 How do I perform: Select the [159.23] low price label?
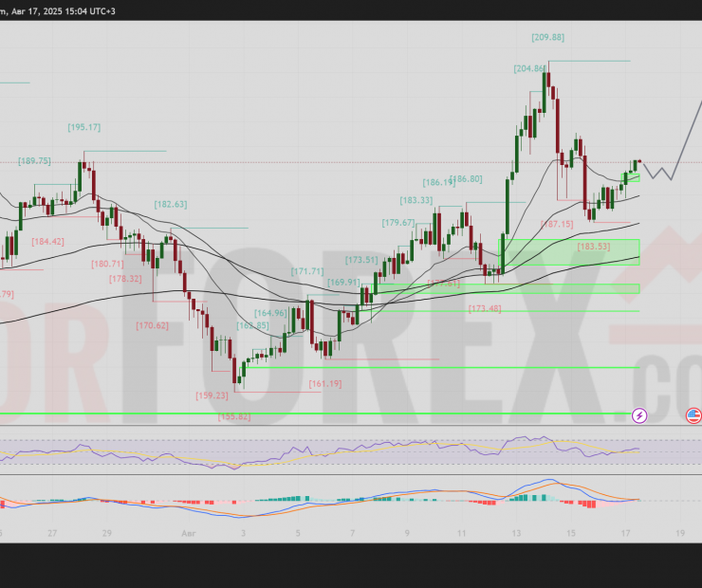pyautogui.click(x=212, y=395)
